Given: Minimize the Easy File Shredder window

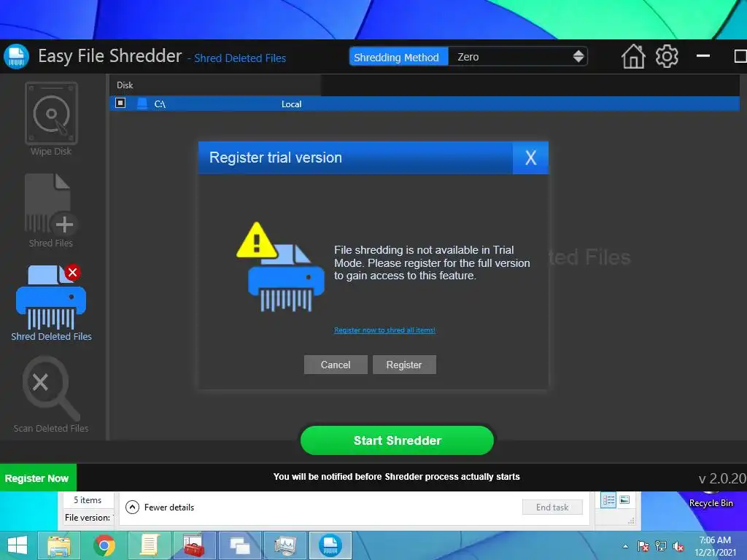Looking at the screenshot, I should 703,56.
